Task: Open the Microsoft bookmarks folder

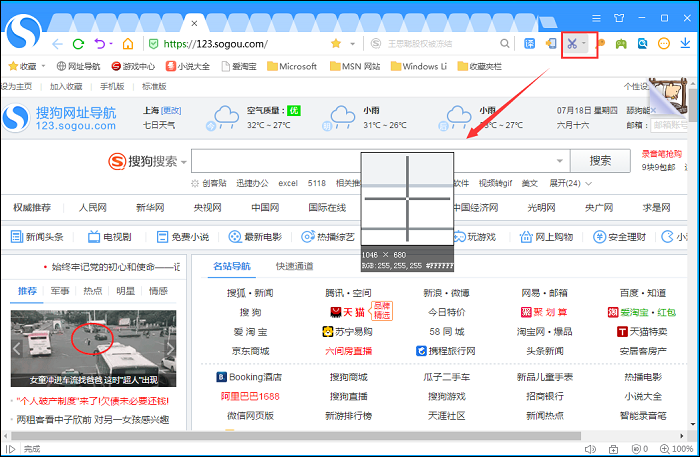Action: tap(292, 66)
